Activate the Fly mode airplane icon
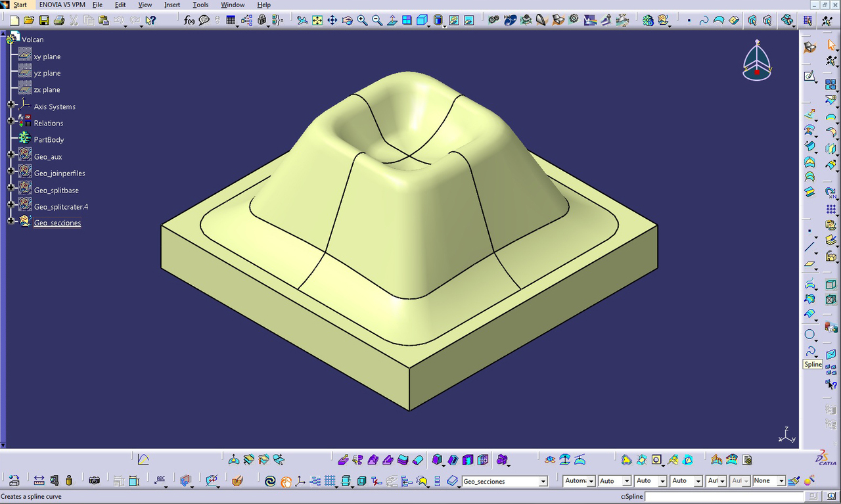 302,20
